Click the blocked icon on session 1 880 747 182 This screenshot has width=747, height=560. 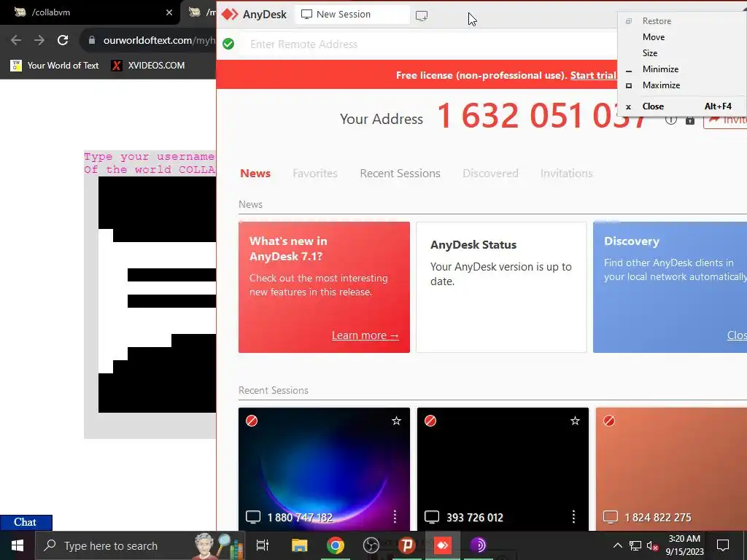click(x=252, y=421)
